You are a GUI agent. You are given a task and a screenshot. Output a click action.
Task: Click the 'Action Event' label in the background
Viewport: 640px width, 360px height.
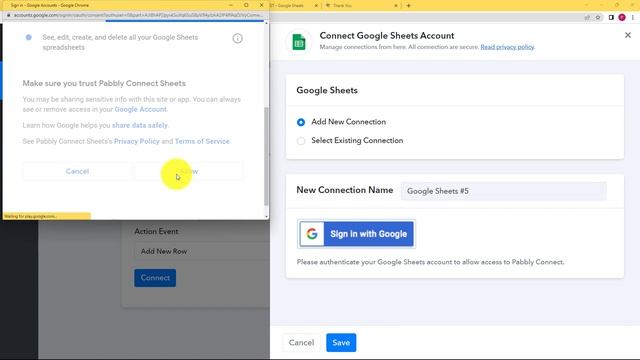156,231
